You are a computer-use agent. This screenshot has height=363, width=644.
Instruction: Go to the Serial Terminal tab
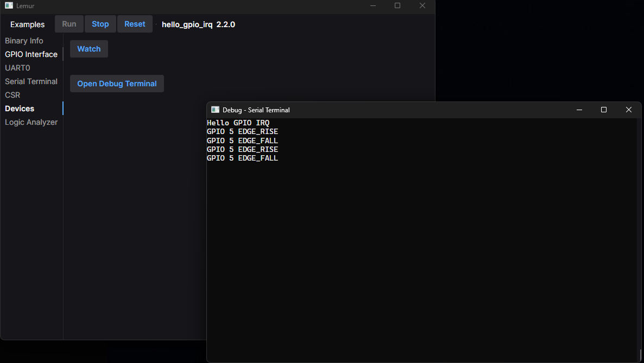(x=31, y=81)
